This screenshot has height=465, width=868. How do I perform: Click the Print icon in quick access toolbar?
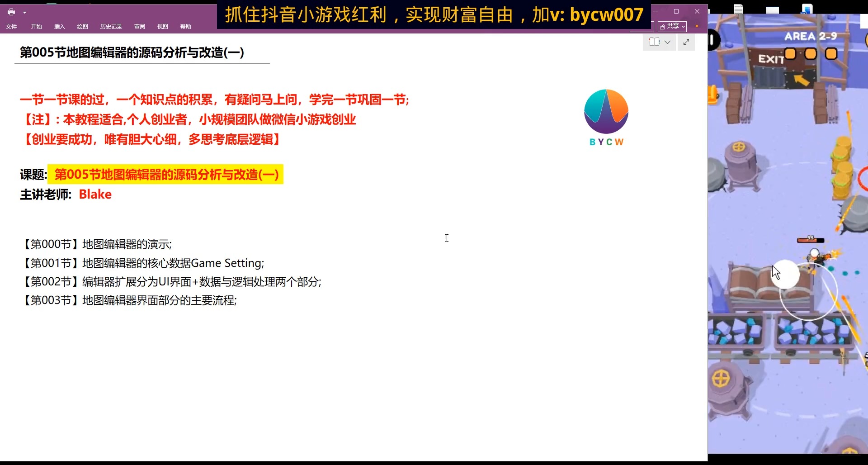(x=11, y=11)
